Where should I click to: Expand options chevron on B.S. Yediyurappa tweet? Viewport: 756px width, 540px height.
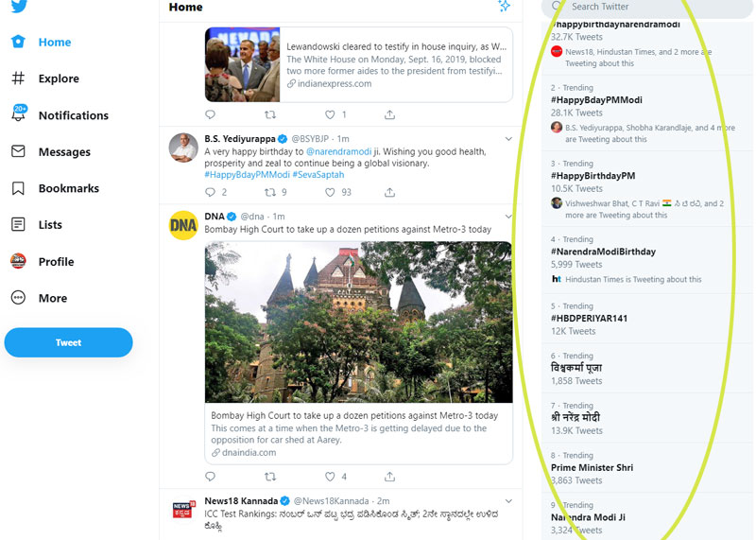point(508,139)
